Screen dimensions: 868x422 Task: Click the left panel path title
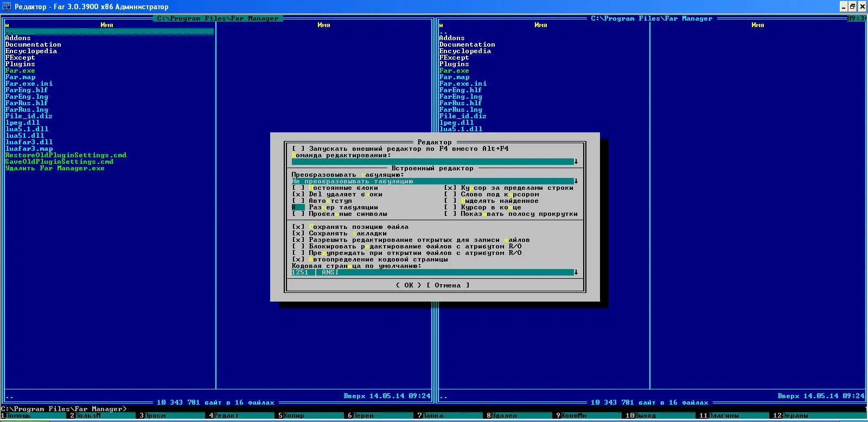[x=218, y=18]
